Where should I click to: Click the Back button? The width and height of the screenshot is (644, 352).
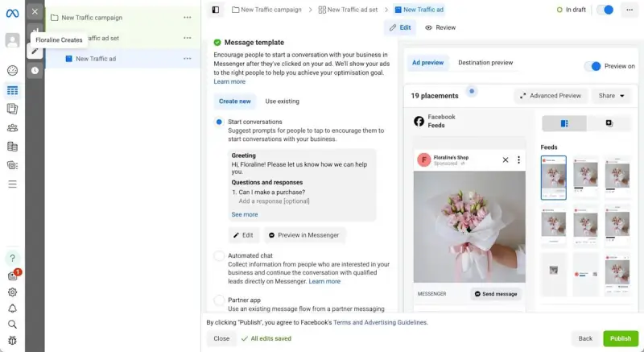click(585, 338)
